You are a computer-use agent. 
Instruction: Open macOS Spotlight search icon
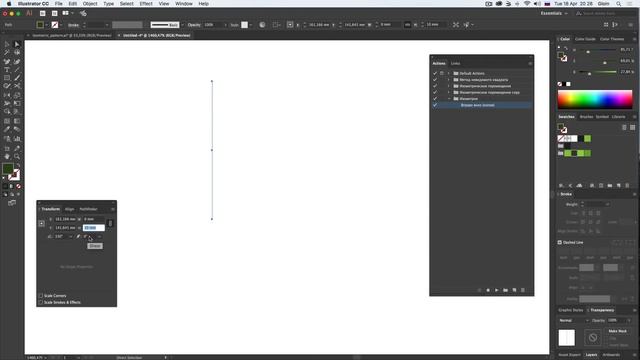click(619, 4)
